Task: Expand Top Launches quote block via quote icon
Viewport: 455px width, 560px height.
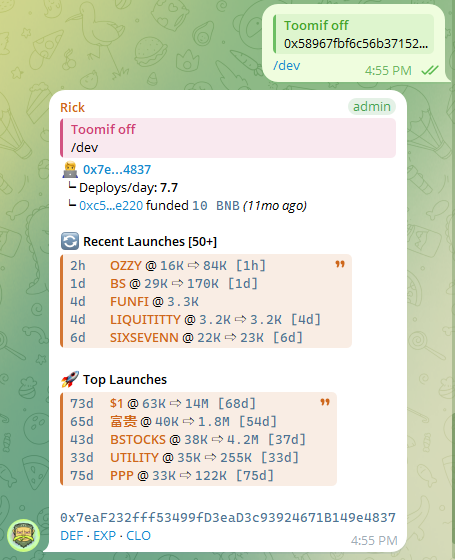Action: [325, 402]
